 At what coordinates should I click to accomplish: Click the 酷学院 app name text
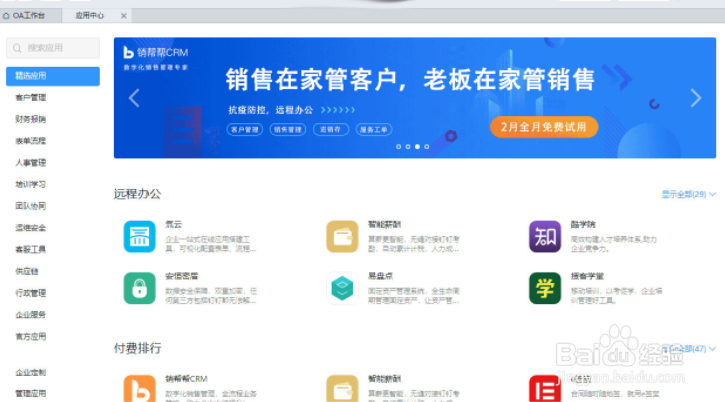(x=583, y=225)
